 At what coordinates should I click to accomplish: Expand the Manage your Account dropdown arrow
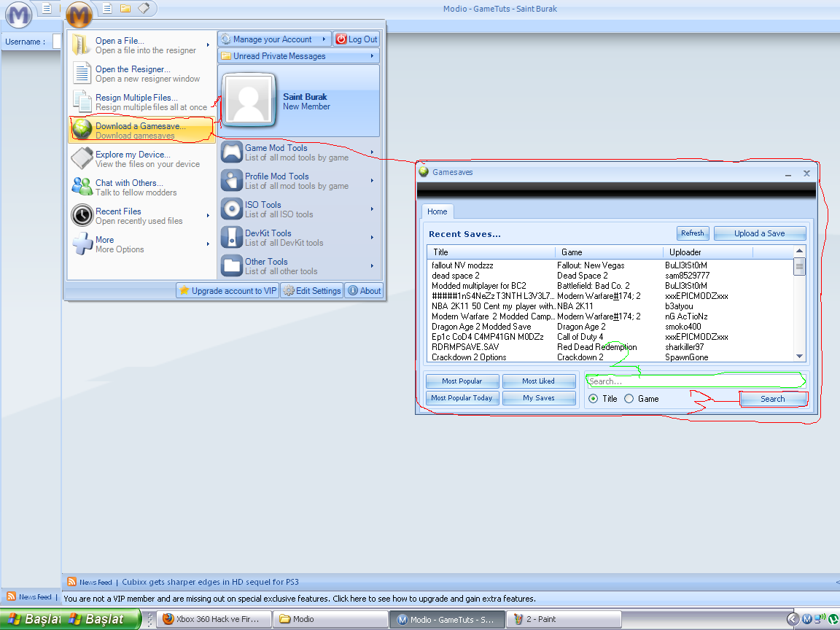click(324, 39)
